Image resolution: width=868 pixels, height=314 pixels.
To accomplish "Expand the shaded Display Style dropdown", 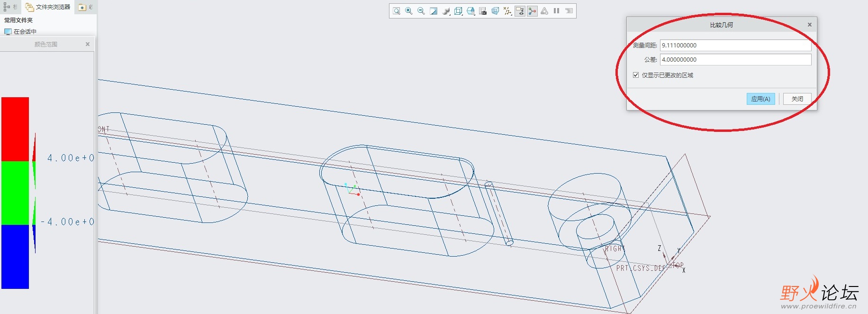I will pyautogui.click(x=446, y=11).
